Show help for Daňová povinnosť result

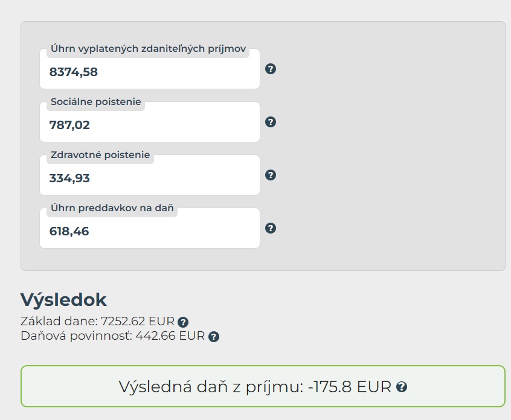pos(213,337)
